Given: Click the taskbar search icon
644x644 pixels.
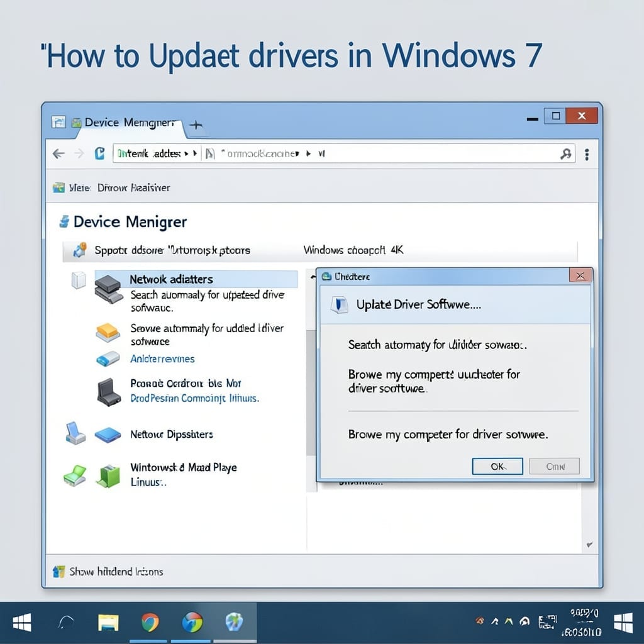Looking at the screenshot, I should (x=65, y=623).
